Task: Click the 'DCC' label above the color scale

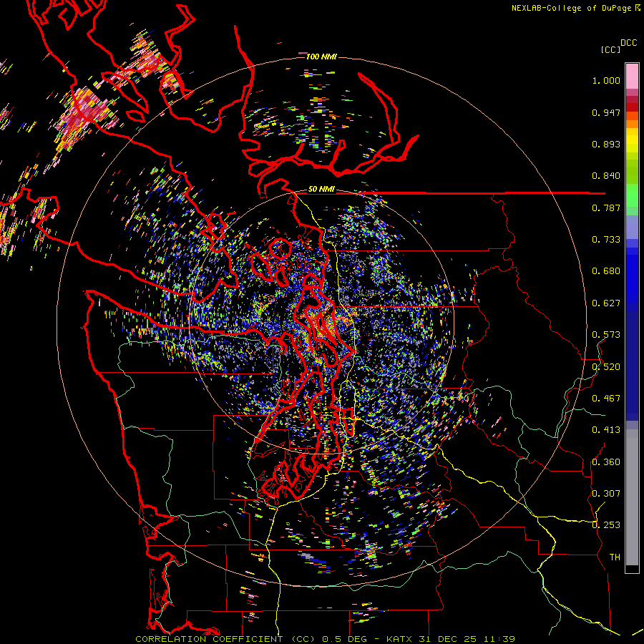Action: tap(628, 43)
